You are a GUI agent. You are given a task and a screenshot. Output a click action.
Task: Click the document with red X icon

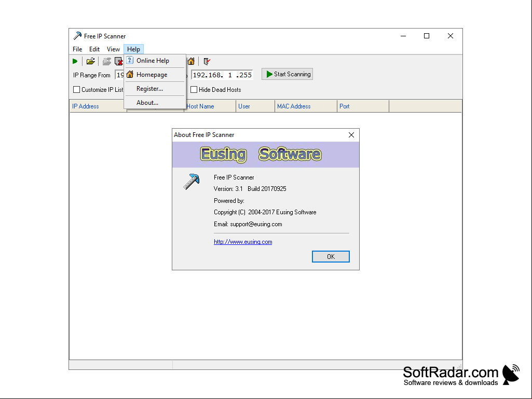(x=118, y=61)
